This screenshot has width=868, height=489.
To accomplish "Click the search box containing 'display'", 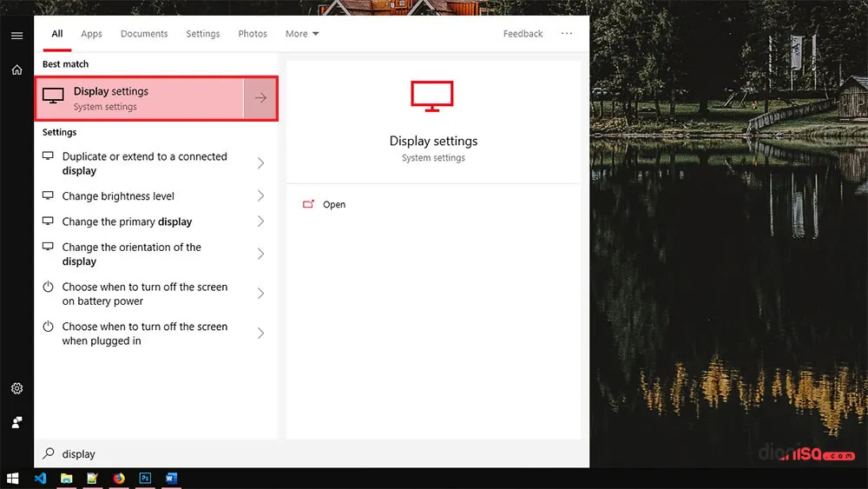I will coord(312,453).
